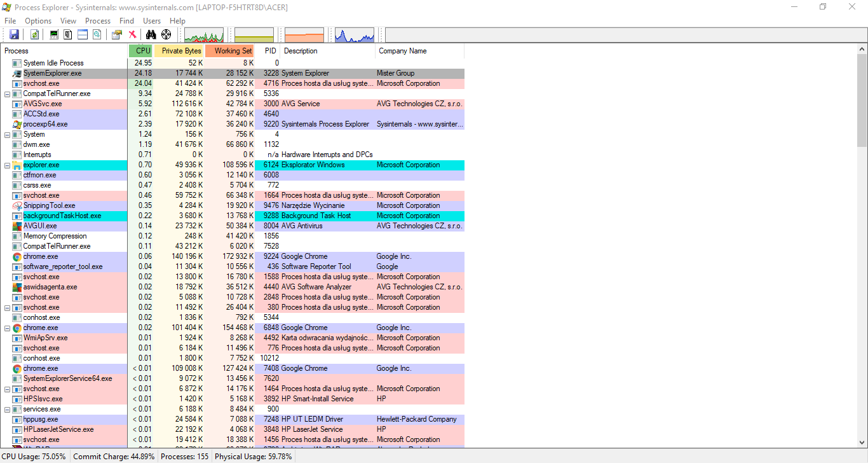Click the SnippingTool.exe scissors icon
The image size is (868, 463).
(x=17, y=205)
